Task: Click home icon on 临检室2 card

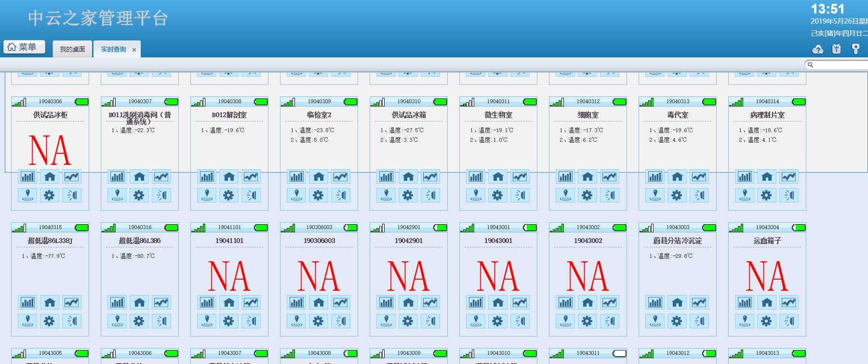Action: 319,177
